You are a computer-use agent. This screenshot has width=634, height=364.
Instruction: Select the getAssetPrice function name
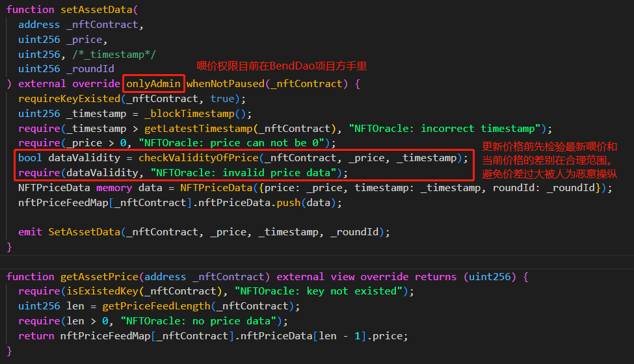tap(99, 277)
